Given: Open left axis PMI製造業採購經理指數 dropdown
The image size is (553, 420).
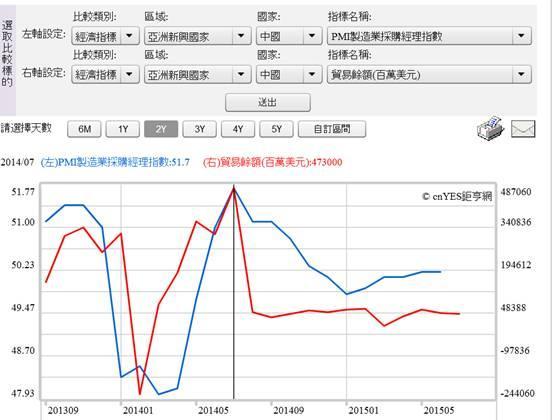Looking at the screenshot, I should [x=429, y=36].
